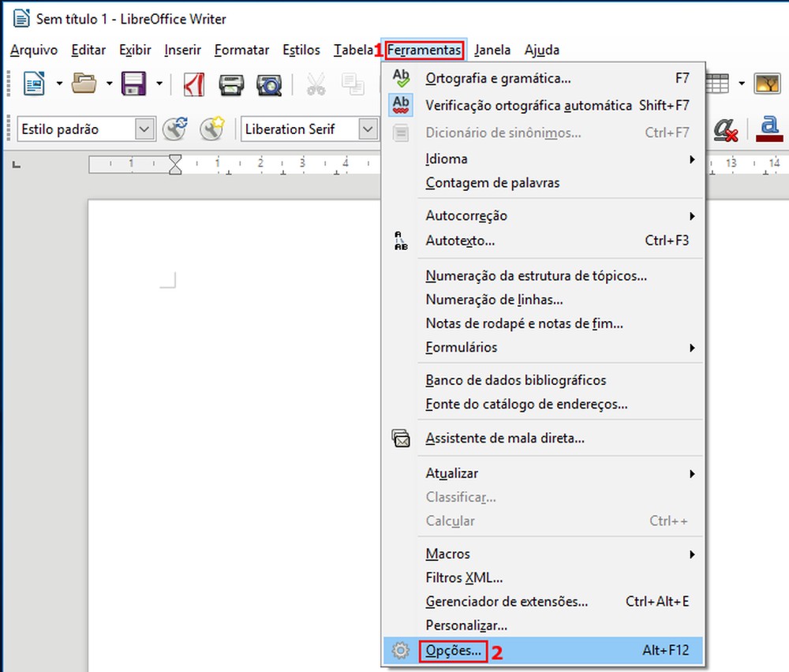Image resolution: width=789 pixels, height=672 pixels.
Task: Open an existing file
Action: click(85, 84)
